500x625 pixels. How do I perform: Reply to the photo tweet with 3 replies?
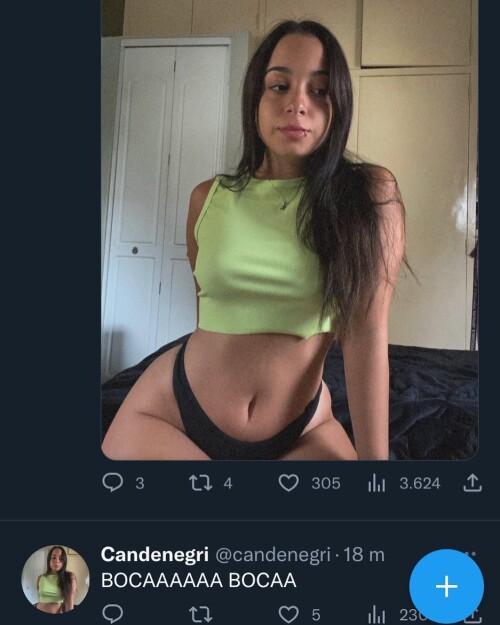click(113, 483)
